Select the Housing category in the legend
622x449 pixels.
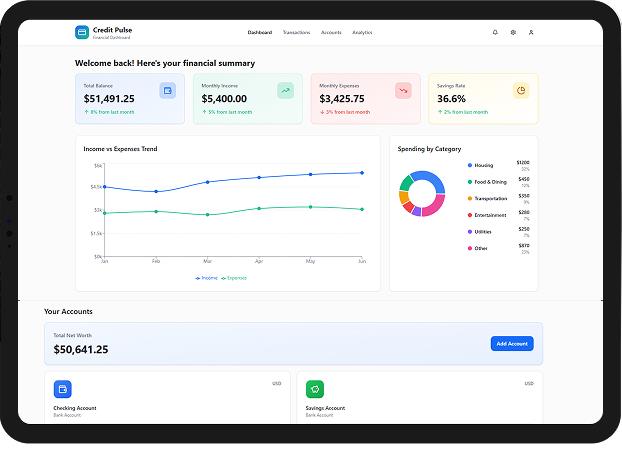pos(483,165)
